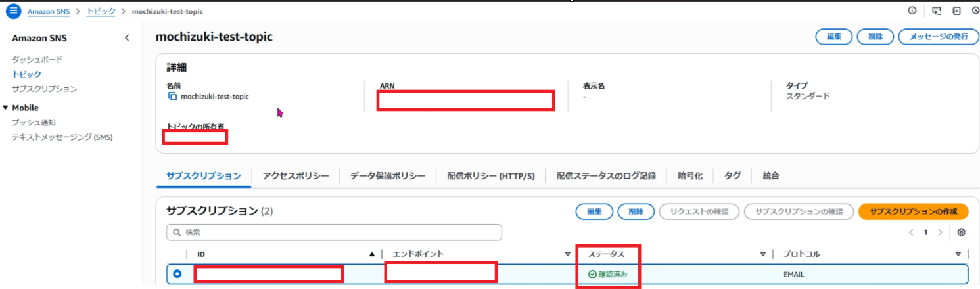Click メッセージの発行 button
The image size is (980, 289).
click(939, 37)
